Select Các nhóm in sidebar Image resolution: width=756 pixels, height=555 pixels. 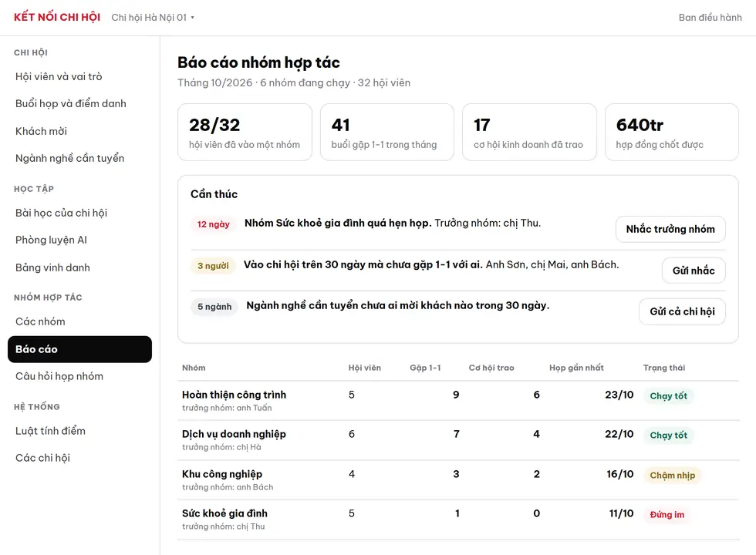[79, 321]
